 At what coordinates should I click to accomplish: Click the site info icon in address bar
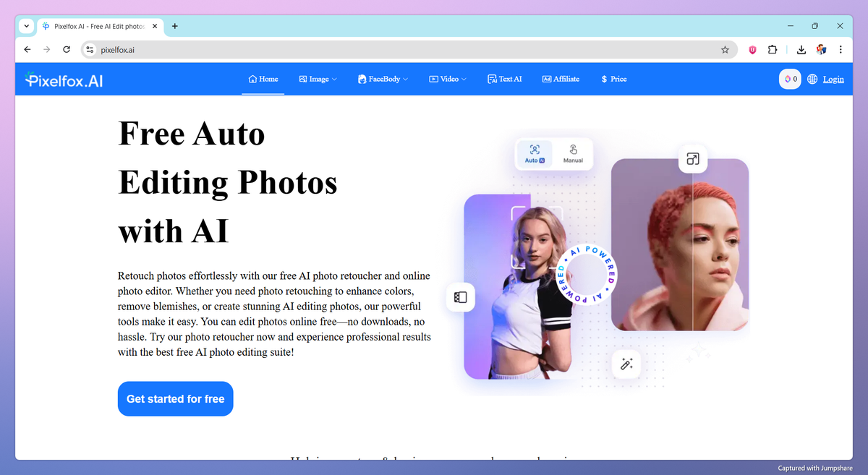pyautogui.click(x=90, y=50)
